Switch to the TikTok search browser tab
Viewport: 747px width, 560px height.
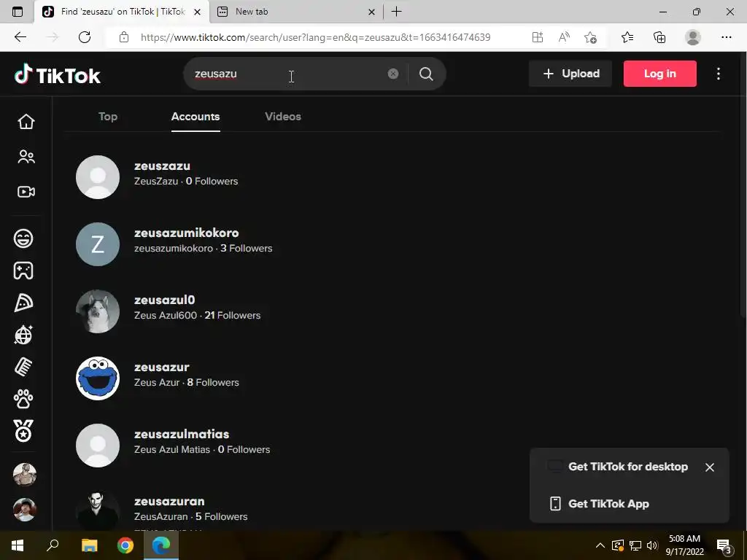(122, 12)
